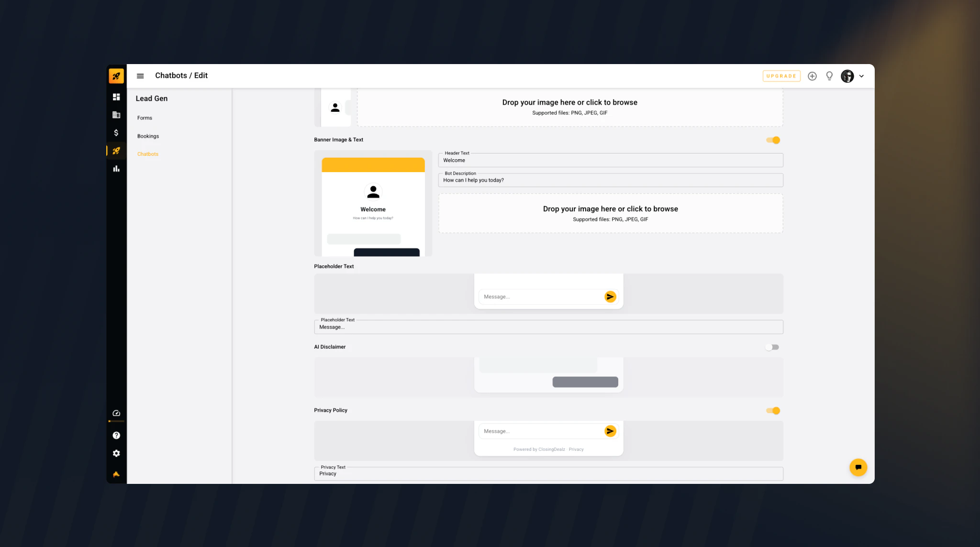The width and height of the screenshot is (980, 547).
Task: Select Chatbots in Lead Gen menu
Action: click(147, 154)
